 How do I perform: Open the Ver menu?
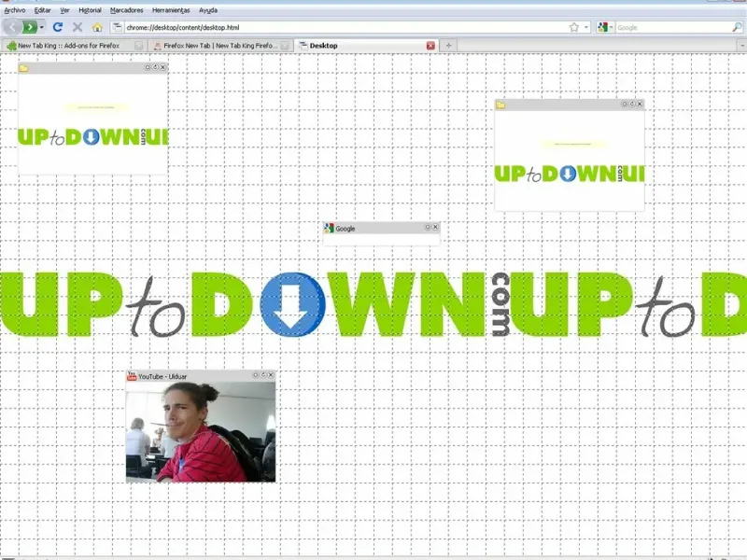(64, 10)
